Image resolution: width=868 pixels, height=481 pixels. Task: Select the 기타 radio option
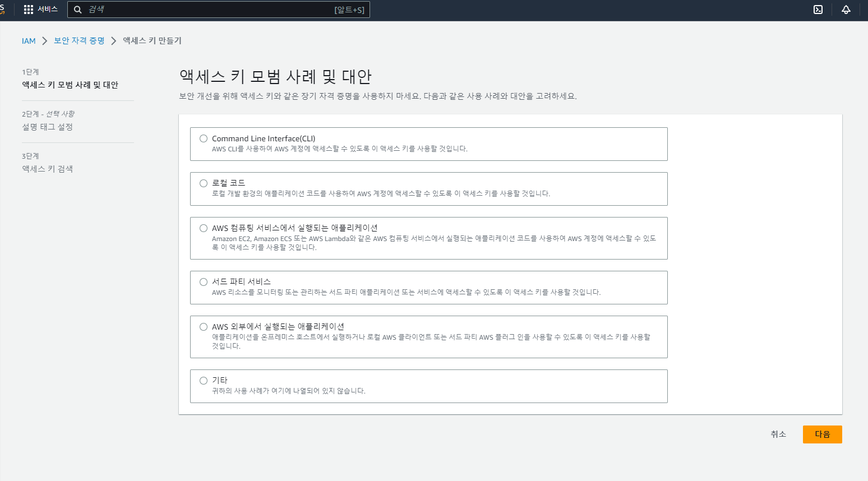pyautogui.click(x=204, y=381)
